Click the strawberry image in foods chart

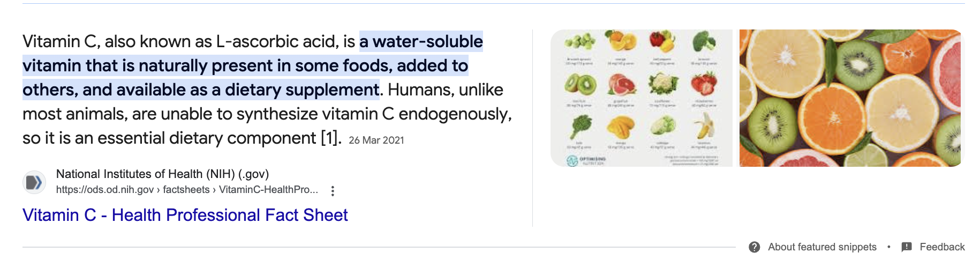[704, 85]
